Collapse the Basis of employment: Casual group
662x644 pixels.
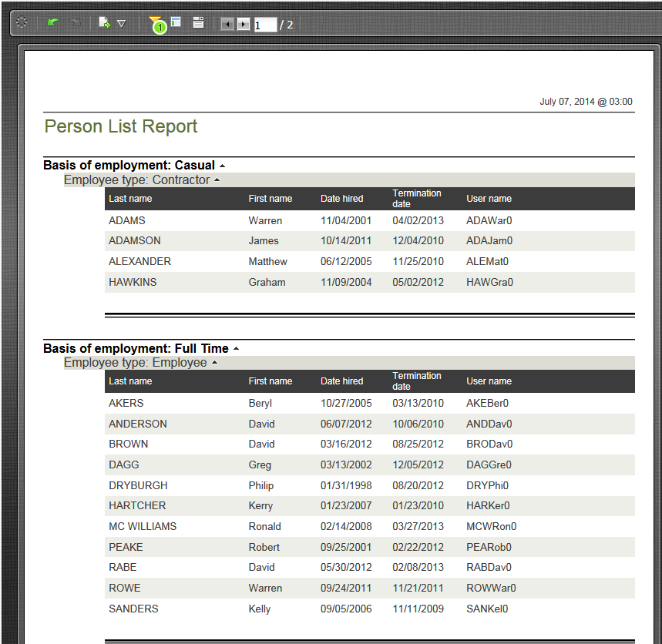[222, 164]
